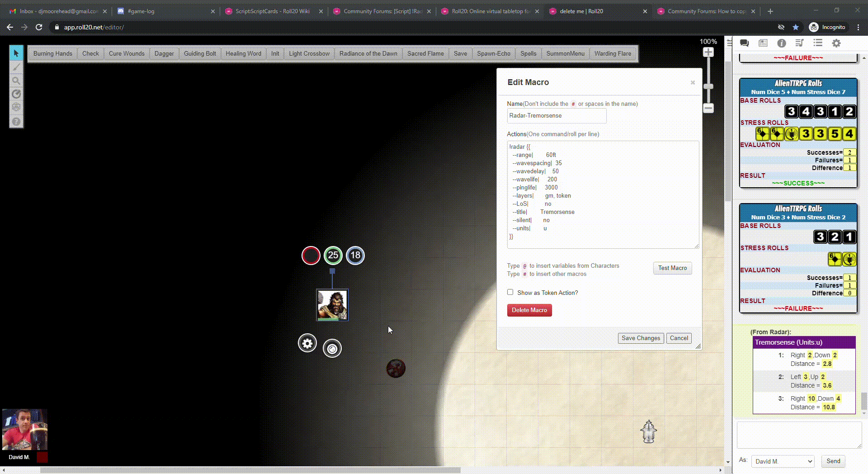Click the zoom in plus button
This screenshot has height=474, width=868.
tap(708, 52)
